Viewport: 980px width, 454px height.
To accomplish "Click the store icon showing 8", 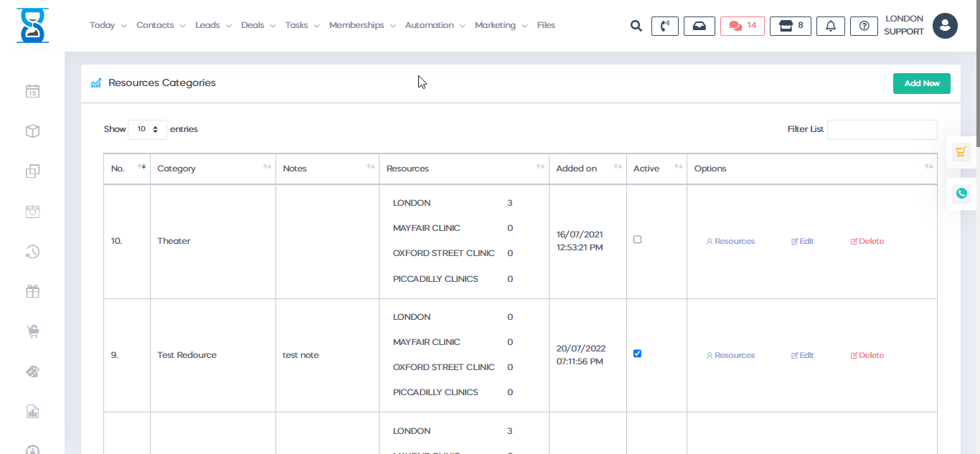I will click(x=790, y=26).
